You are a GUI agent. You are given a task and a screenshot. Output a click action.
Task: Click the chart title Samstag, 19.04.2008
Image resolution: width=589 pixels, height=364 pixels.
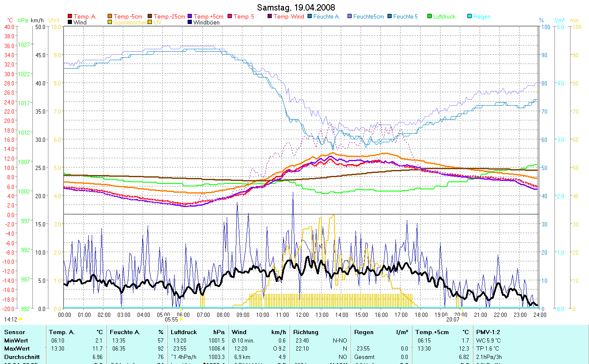(296, 8)
